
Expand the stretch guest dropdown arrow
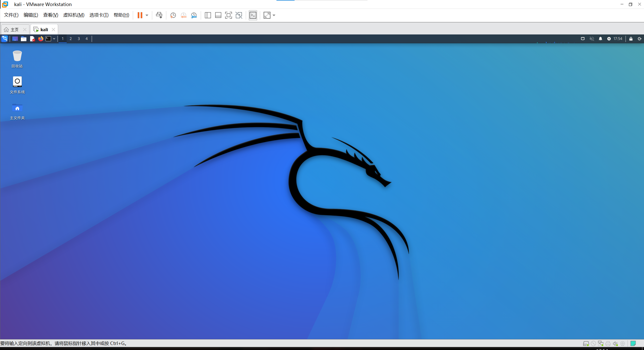click(274, 15)
